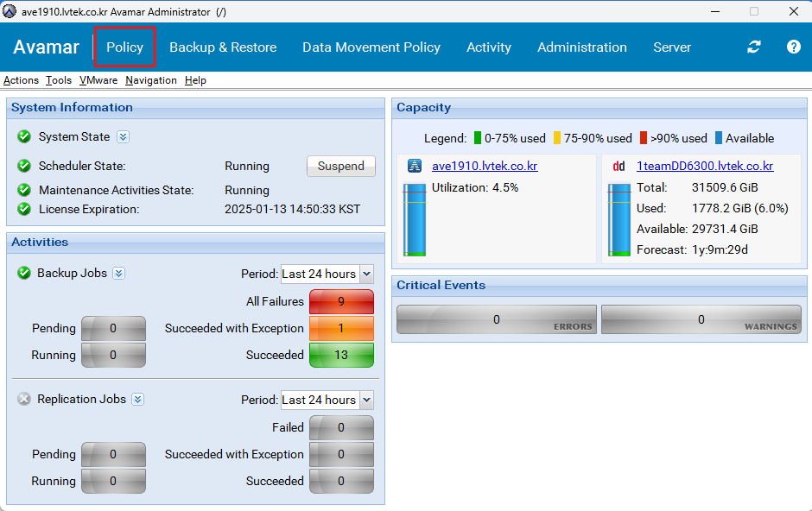Open the ave1910.lvtek.co.kr link
812x511 pixels.
tap(485, 166)
